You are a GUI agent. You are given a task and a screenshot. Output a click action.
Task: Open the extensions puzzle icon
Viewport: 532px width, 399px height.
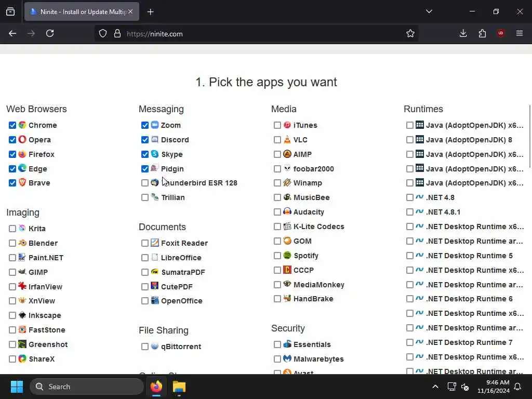[x=482, y=33]
